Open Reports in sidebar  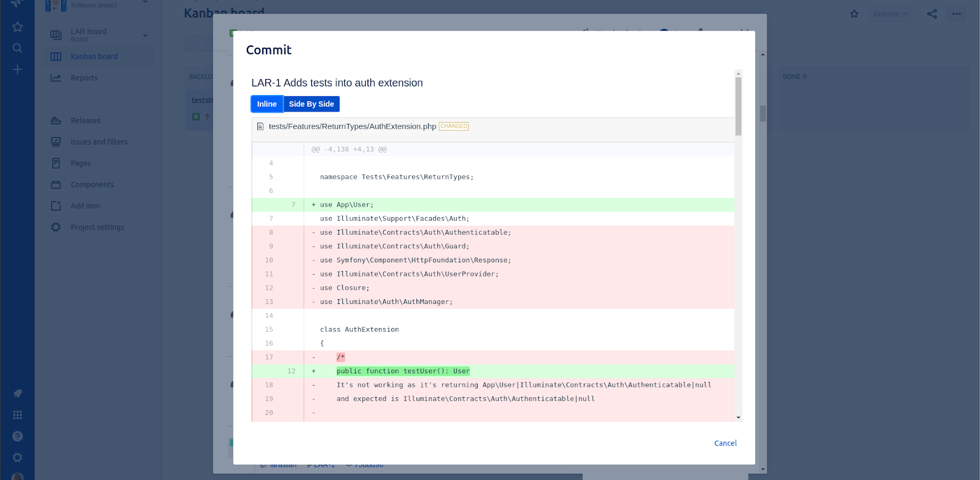[x=84, y=78]
